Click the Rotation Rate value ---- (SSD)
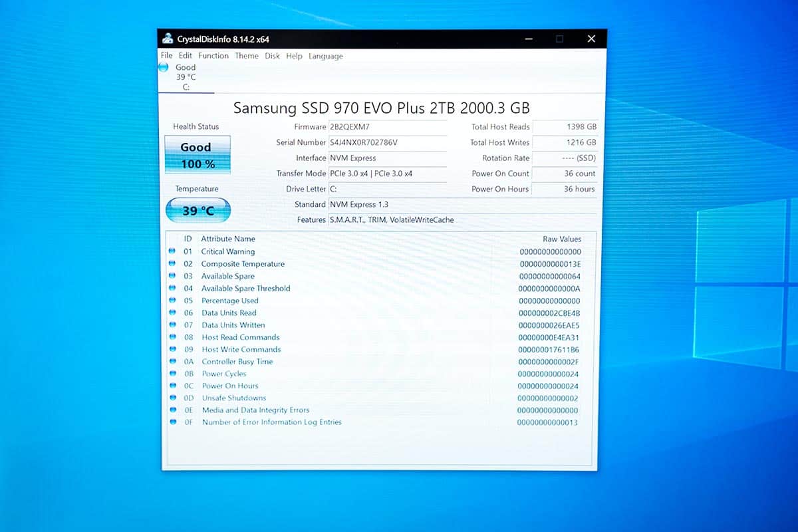798x532 pixels. click(x=565, y=158)
